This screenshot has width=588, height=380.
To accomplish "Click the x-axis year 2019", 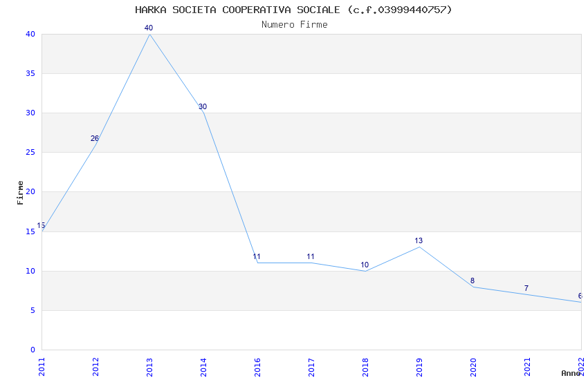I will 420,367.
